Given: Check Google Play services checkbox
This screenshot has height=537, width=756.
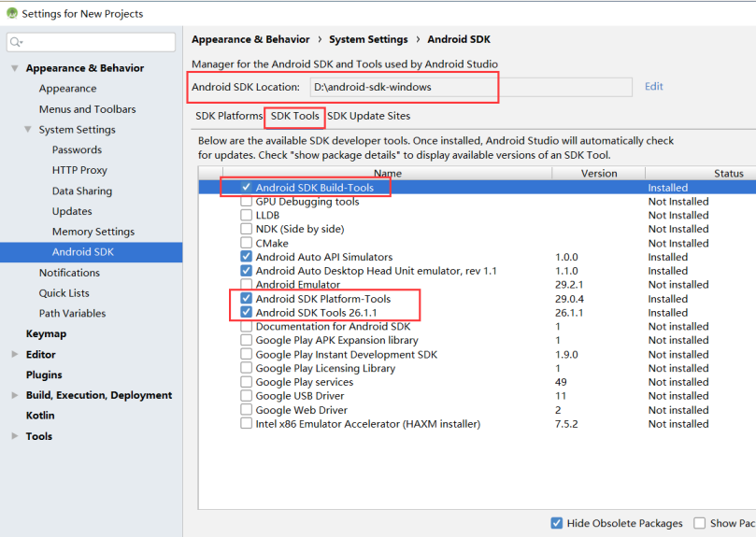Looking at the screenshot, I should click(247, 382).
